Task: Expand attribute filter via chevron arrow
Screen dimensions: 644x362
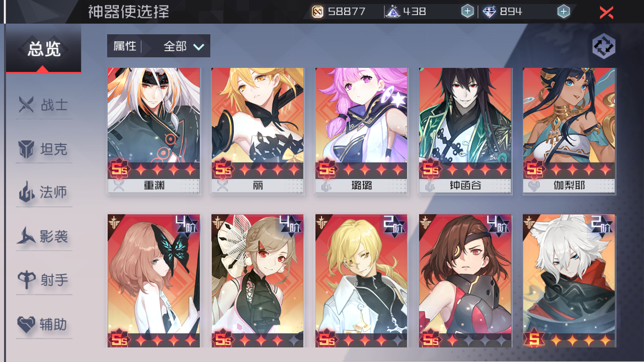Action: [x=199, y=47]
